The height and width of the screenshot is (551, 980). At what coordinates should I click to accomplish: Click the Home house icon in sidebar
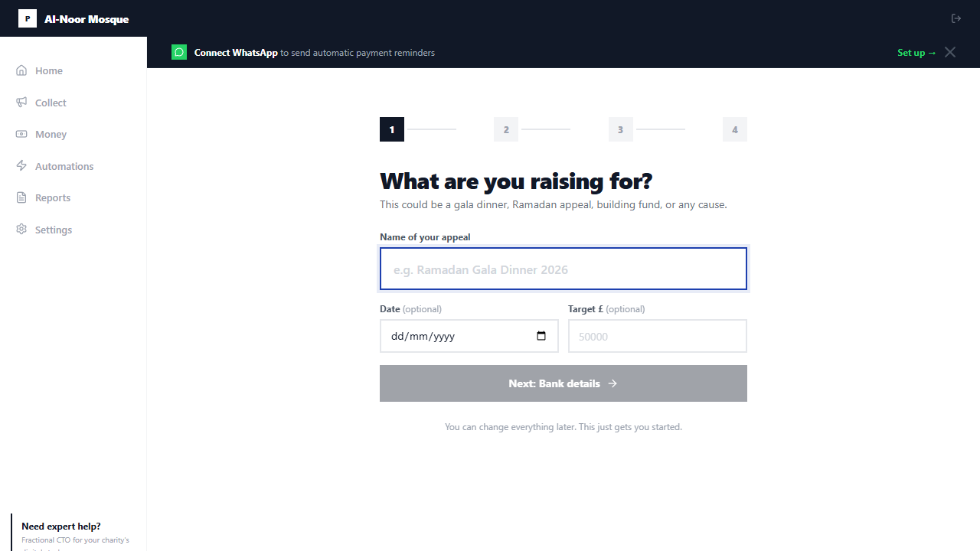21,70
